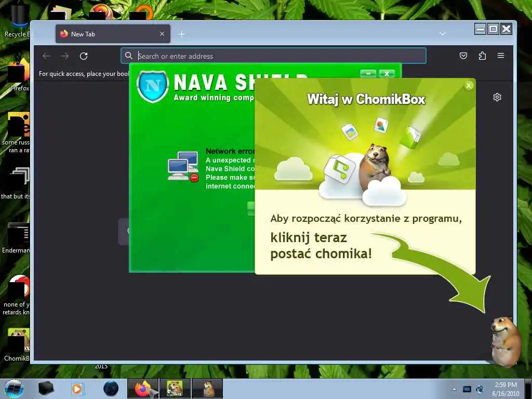Screen dimensions: 532x399
Task: Go back in Firefox
Action: tap(46, 56)
